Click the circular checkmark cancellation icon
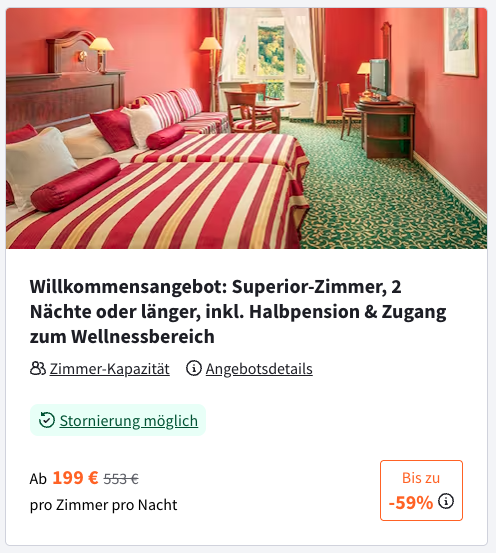The image size is (496, 553). coord(47,420)
